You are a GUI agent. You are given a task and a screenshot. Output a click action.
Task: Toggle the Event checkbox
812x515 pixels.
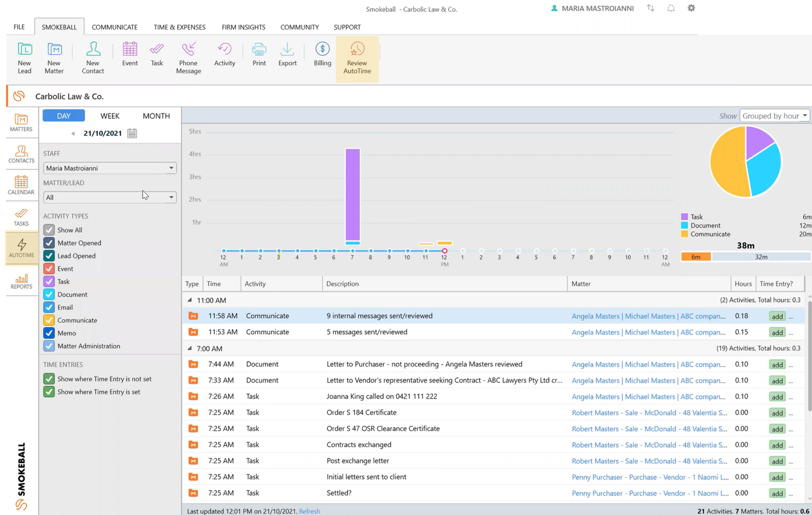(x=49, y=269)
